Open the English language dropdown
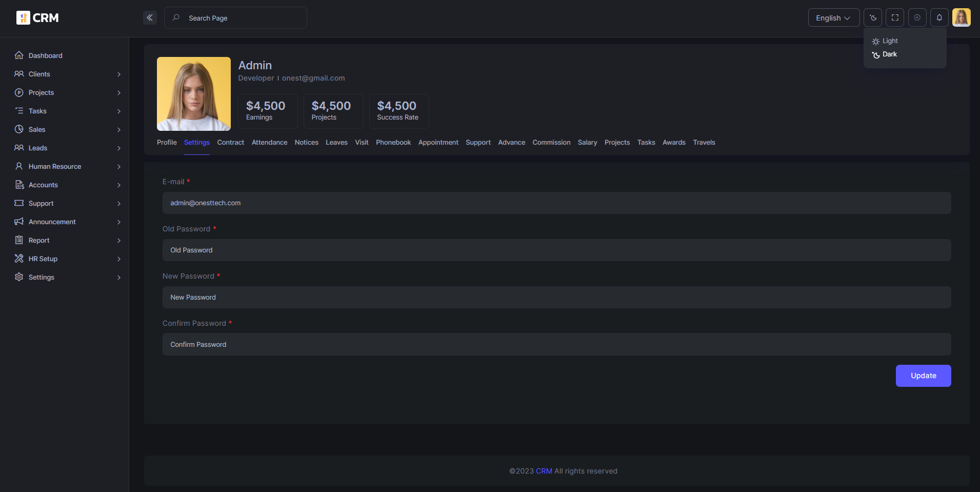 tap(833, 18)
